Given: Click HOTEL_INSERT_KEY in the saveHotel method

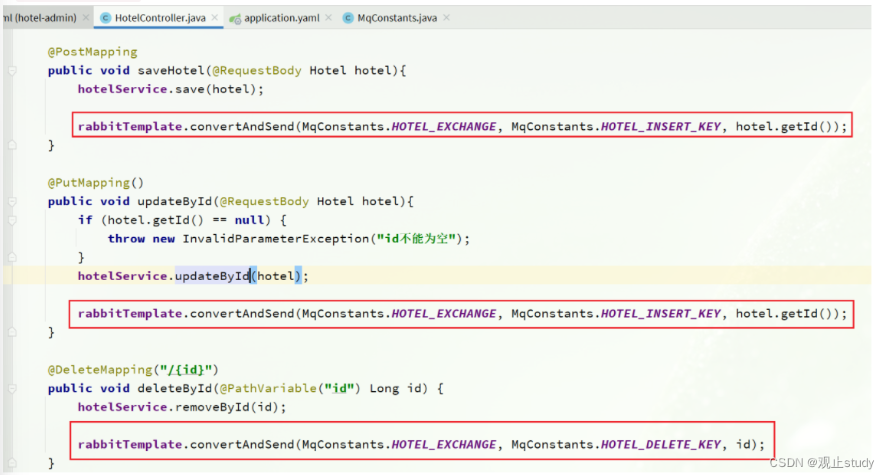Looking at the screenshot, I should 661,127.
